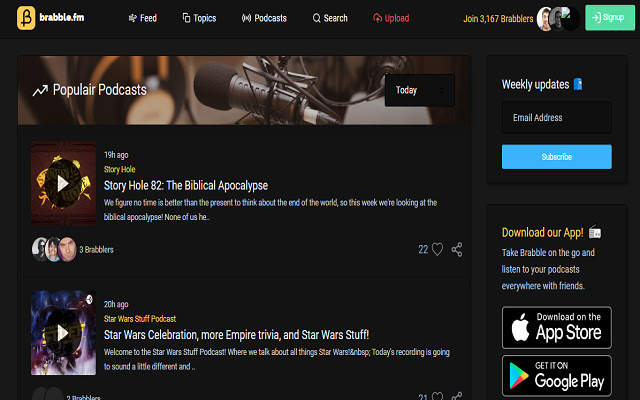640x400 pixels.
Task: Click Get it on Google Play badge
Action: click(557, 376)
